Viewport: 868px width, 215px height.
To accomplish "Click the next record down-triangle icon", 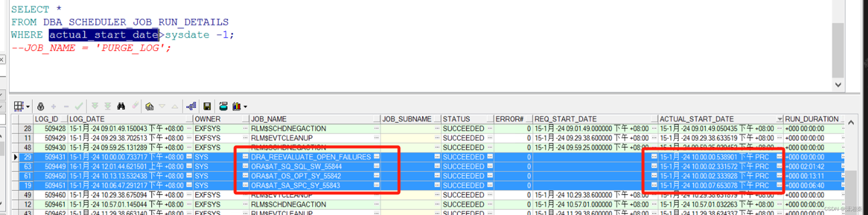I will tap(162, 106).
